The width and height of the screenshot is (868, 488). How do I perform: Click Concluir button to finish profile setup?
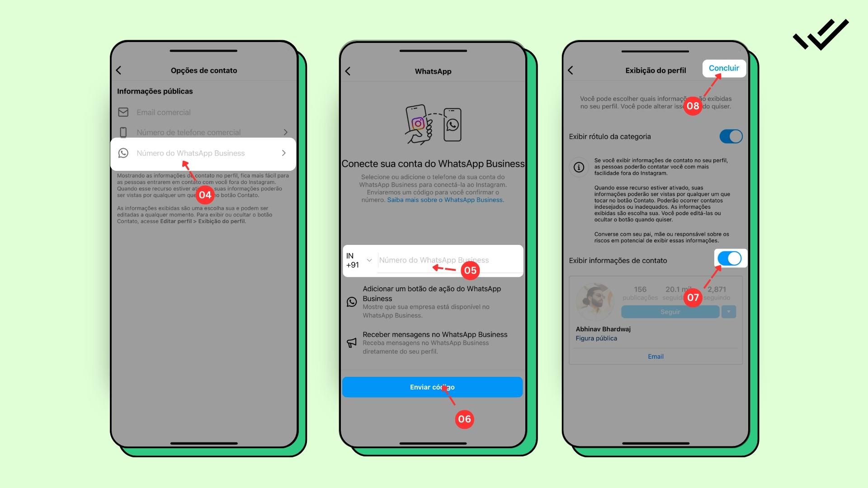[x=724, y=68]
